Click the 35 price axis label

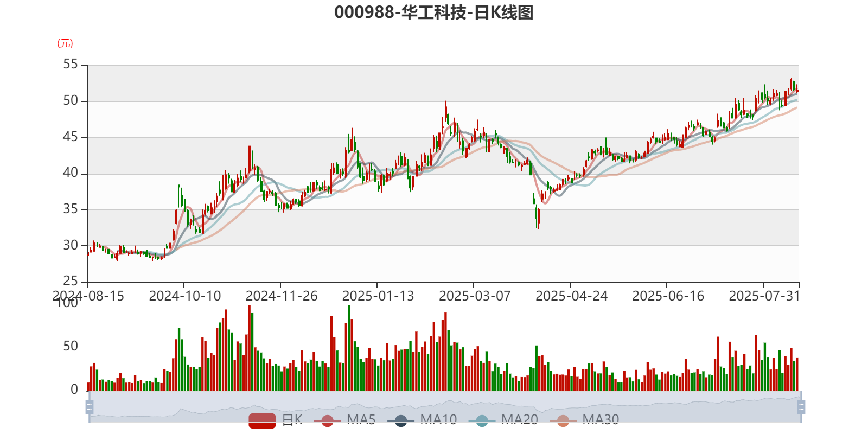71,209
